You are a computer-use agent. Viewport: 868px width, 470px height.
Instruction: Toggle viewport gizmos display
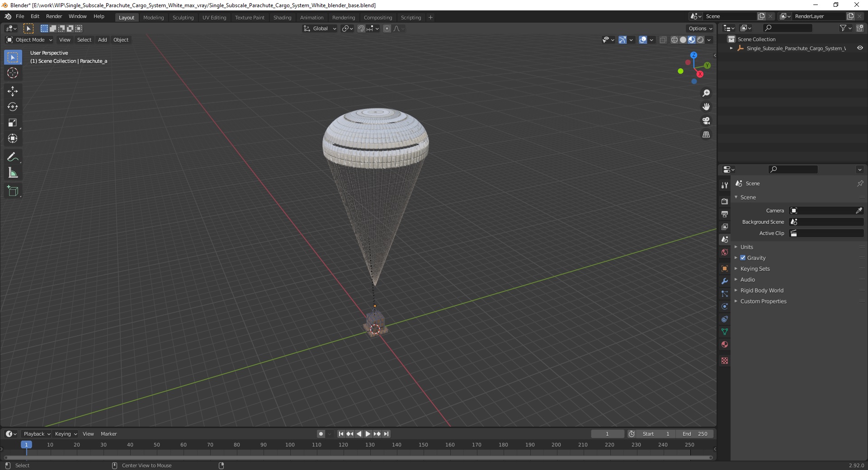click(x=623, y=40)
